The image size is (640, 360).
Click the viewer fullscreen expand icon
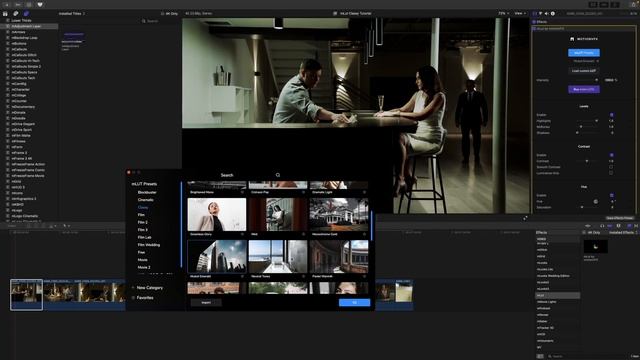(525, 218)
